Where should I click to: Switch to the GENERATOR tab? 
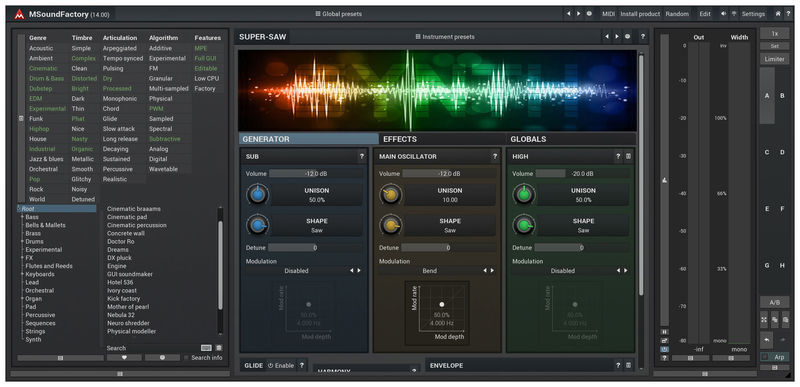coord(308,139)
